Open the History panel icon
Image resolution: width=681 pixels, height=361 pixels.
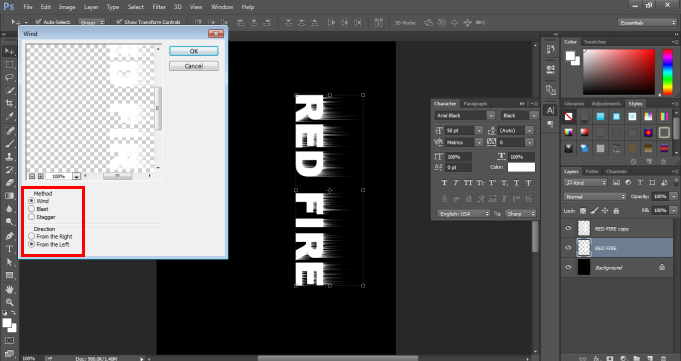tap(550, 49)
